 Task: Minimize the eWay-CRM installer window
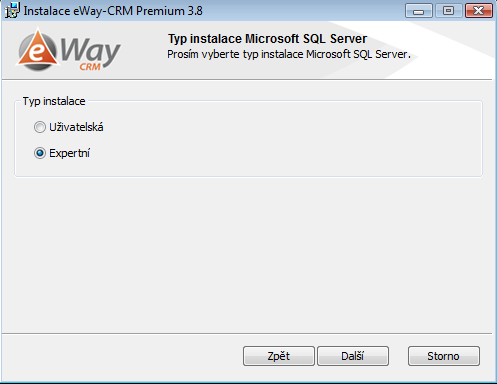coord(419,11)
